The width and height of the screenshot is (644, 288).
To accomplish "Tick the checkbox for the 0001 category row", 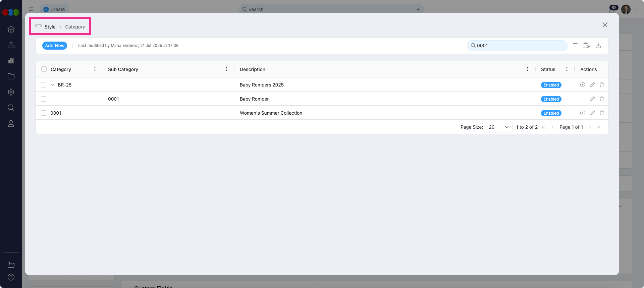I will [44, 113].
